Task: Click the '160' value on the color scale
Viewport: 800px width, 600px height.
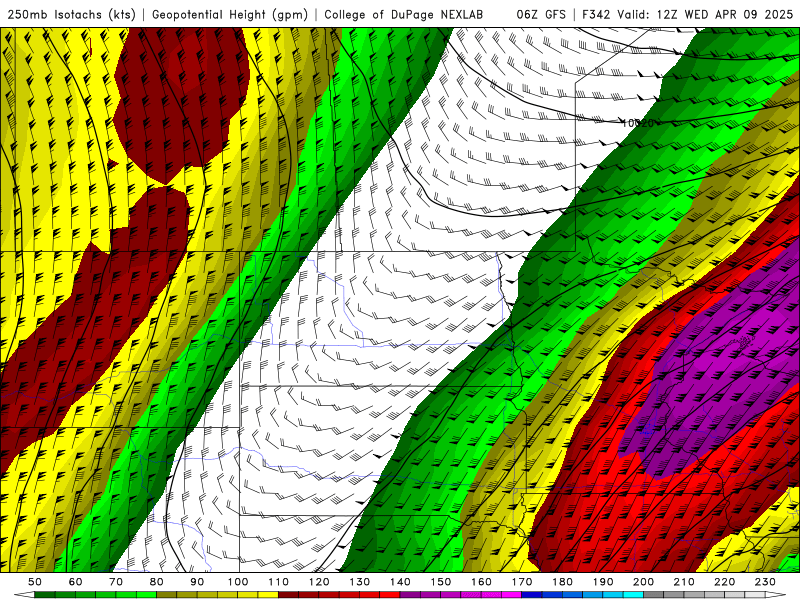Action: (x=481, y=582)
